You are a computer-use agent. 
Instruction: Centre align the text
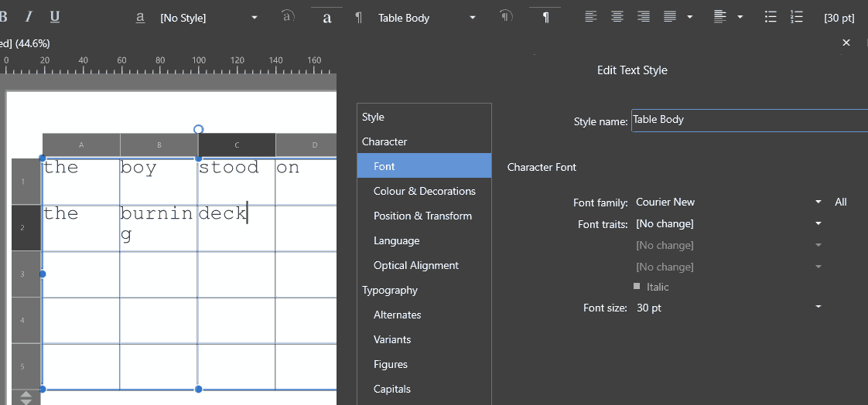click(617, 17)
